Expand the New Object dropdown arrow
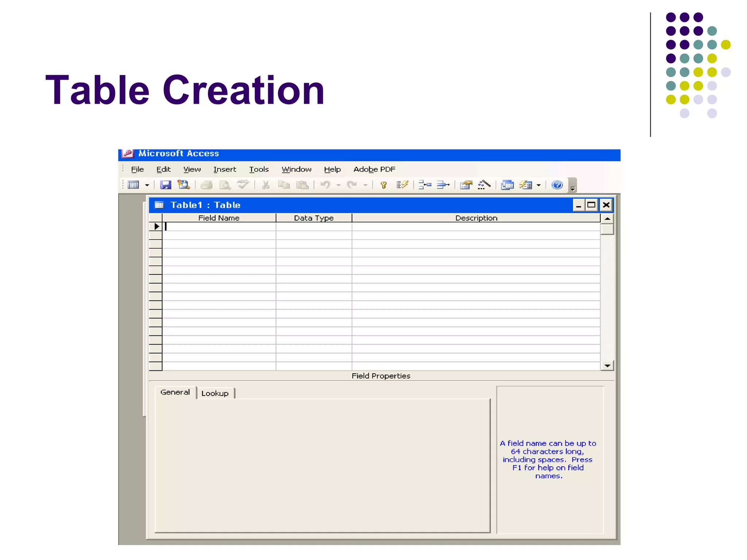 [x=538, y=186]
